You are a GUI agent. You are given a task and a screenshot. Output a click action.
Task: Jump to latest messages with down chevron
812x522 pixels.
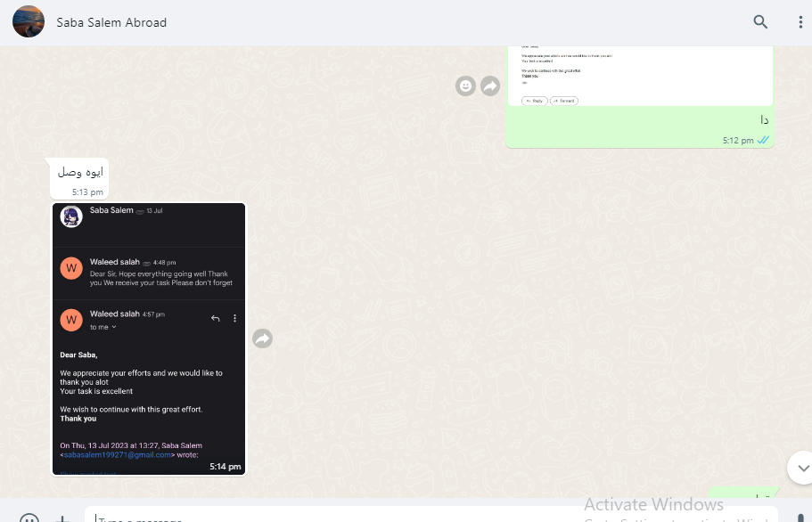click(802, 468)
